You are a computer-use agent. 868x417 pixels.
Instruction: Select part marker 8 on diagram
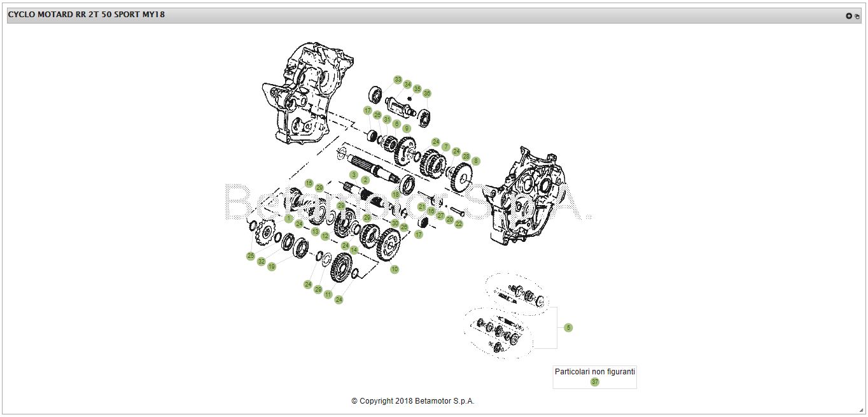tap(476, 161)
